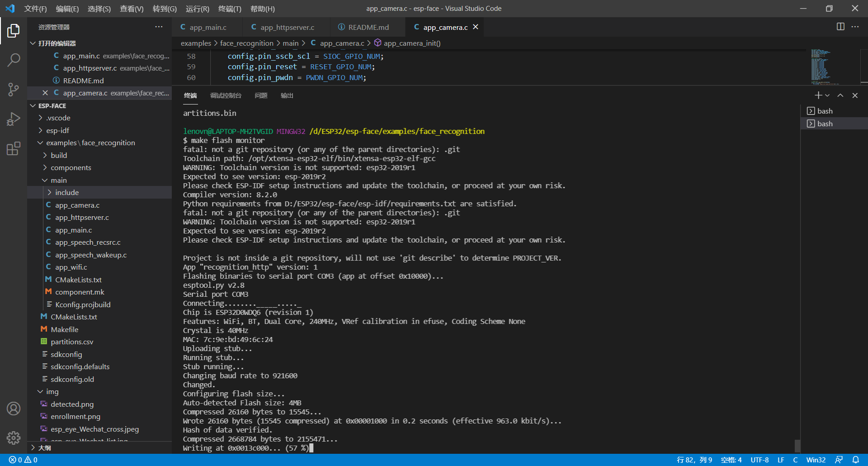Switch to the README.md editor tab

[x=368, y=27]
